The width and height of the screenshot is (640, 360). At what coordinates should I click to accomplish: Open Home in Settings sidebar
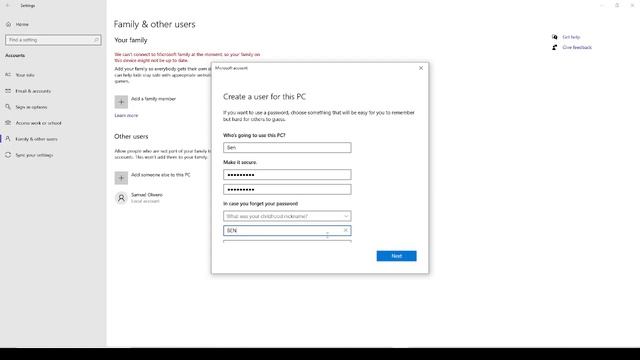(x=22, y=24)
